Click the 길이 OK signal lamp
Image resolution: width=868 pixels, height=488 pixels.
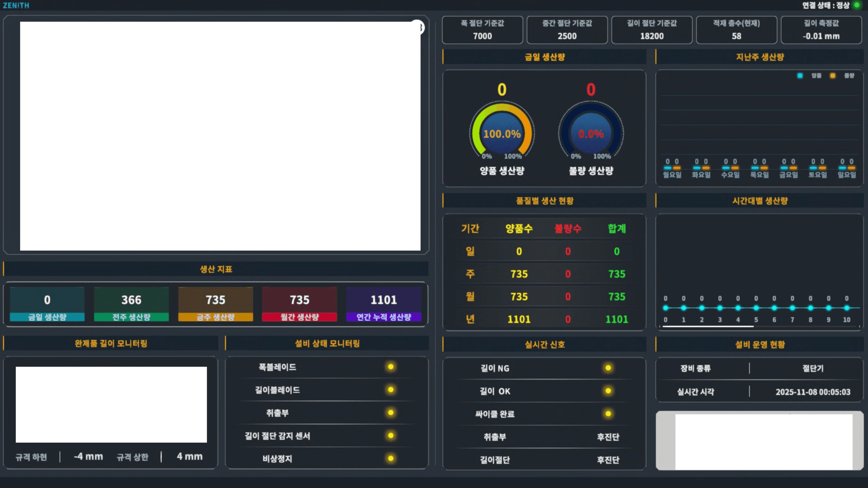[608, 391]
